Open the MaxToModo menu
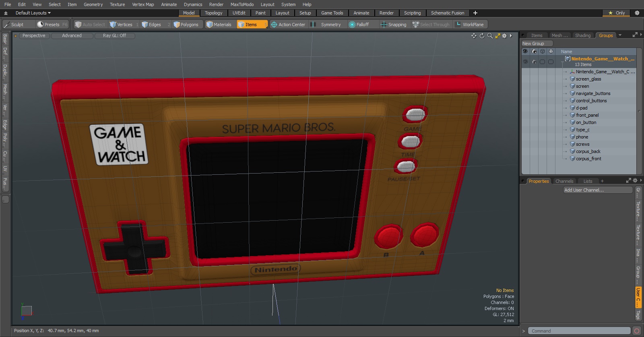Viewport: 644px width, 337px height. 242,4
